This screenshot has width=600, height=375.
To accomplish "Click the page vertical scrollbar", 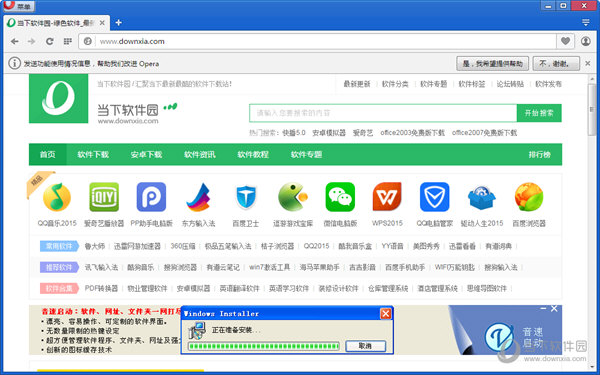I will pos(592,109).
